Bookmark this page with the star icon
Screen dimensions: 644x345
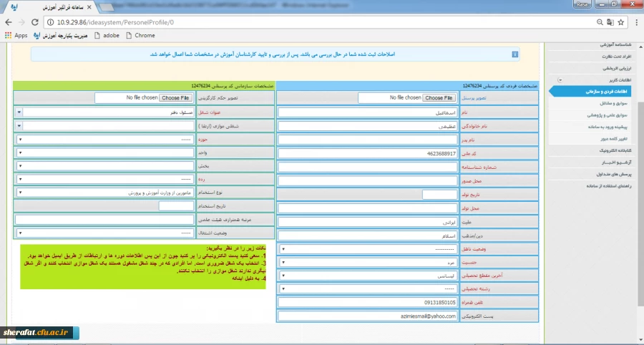click(x=620, y=22)
